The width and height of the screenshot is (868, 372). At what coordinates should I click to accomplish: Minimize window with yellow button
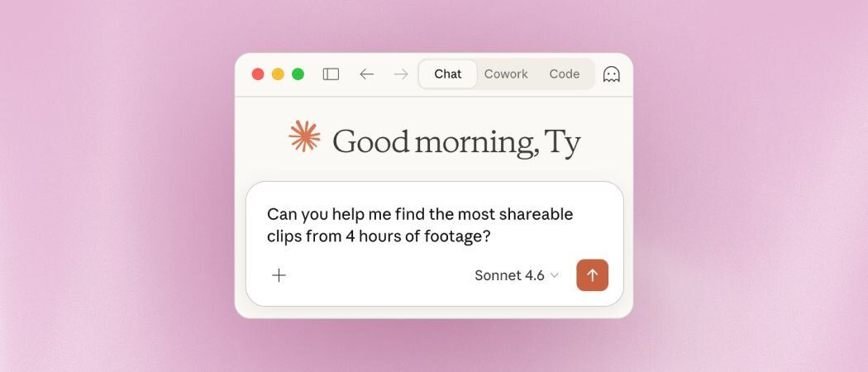(x=278, y=74)
